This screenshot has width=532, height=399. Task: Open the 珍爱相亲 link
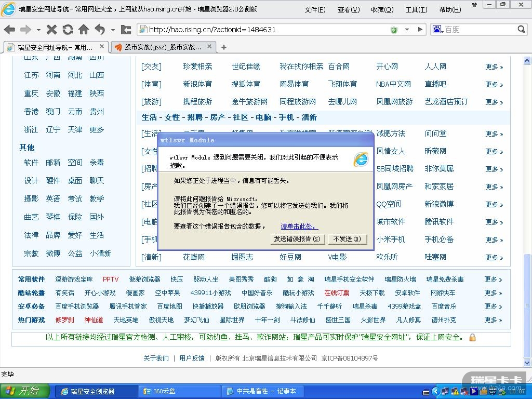point(197,66)
